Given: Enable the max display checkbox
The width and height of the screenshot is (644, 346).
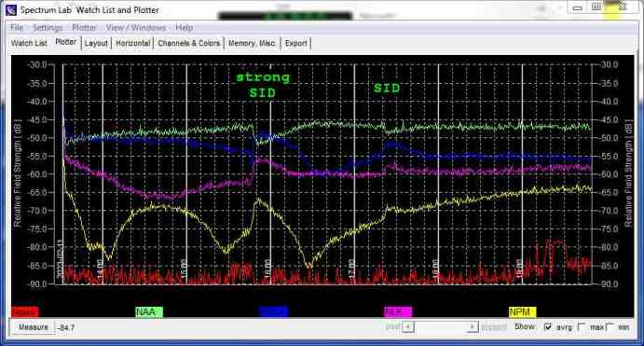Looking at the screenshot, I should pos(582,327).
